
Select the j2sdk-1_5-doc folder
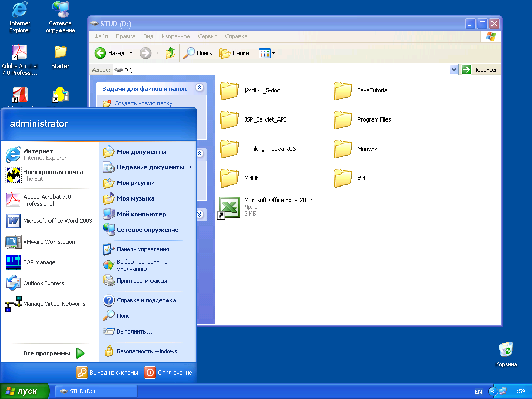pos(250,90)
